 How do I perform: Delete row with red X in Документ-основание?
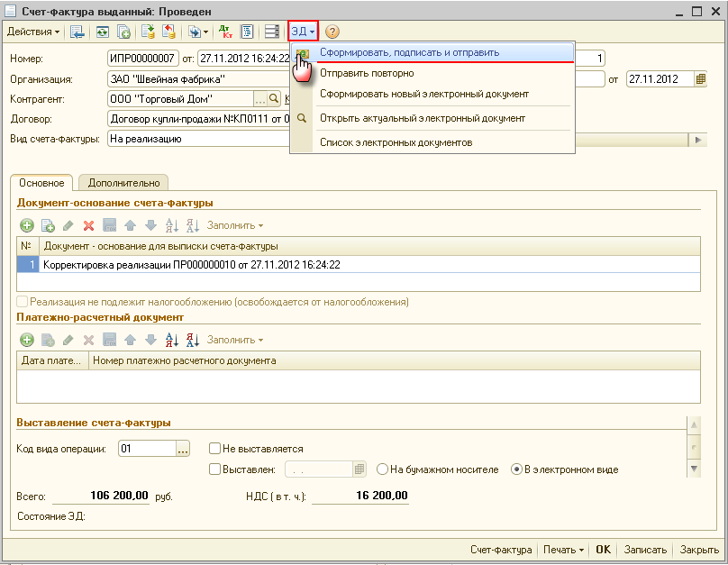tap(88, 225)
